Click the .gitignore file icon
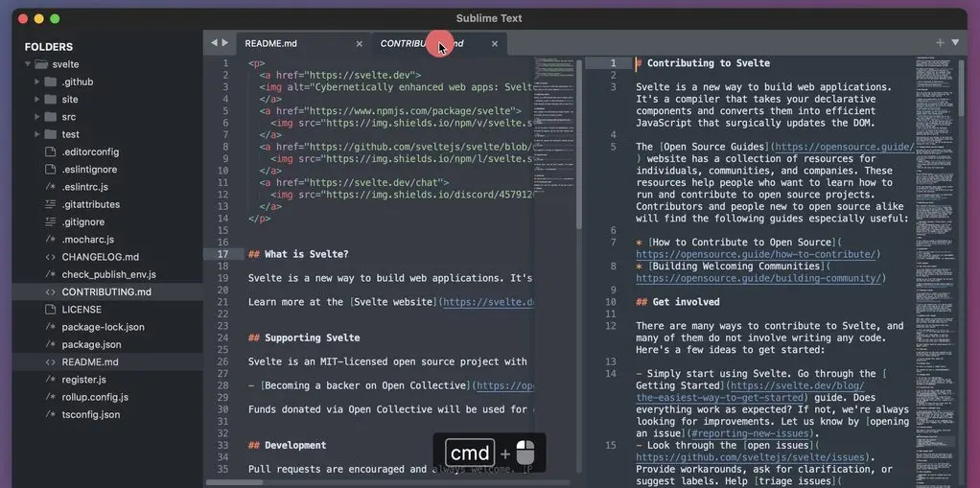The image size is (980, 488). 51,221
